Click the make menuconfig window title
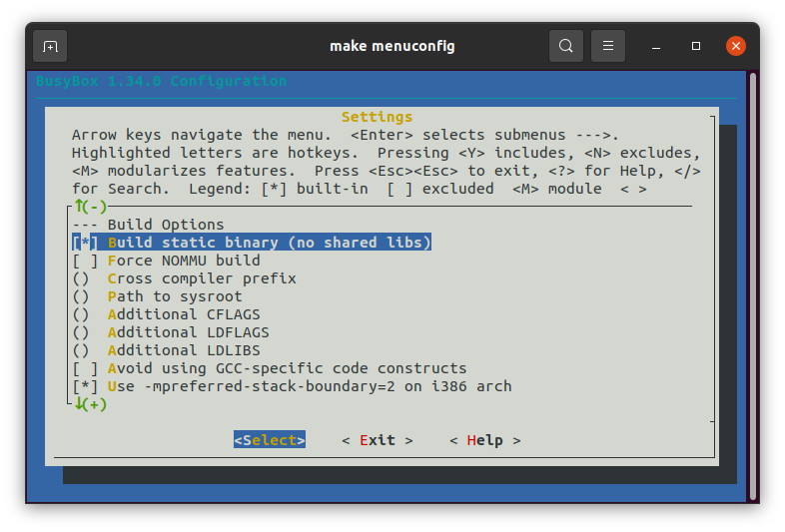This screenshot has height=532, width=785. [x=392, y=46]
